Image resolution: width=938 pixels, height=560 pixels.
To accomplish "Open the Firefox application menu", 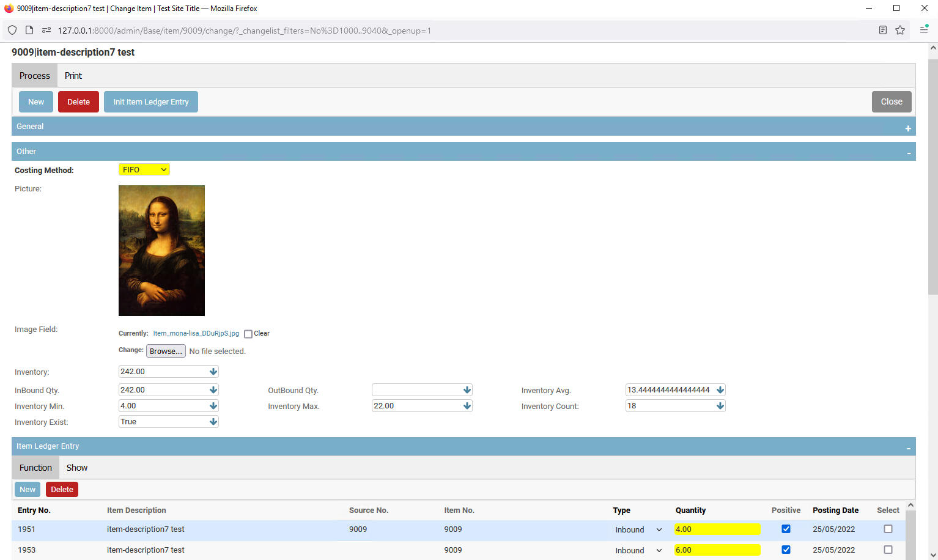I will click(924, 30).
